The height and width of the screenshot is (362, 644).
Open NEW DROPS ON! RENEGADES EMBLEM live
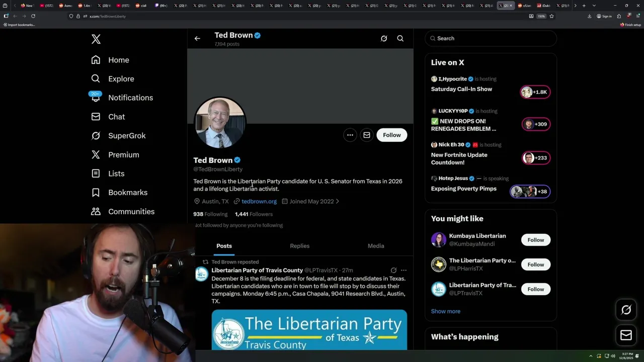click(x=463, y=125)
